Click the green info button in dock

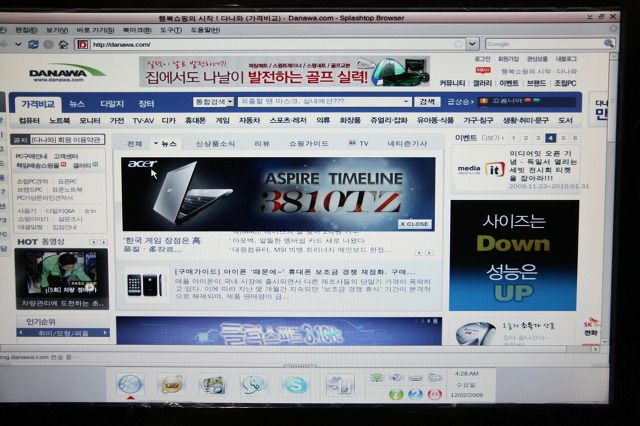click(396, 394)
